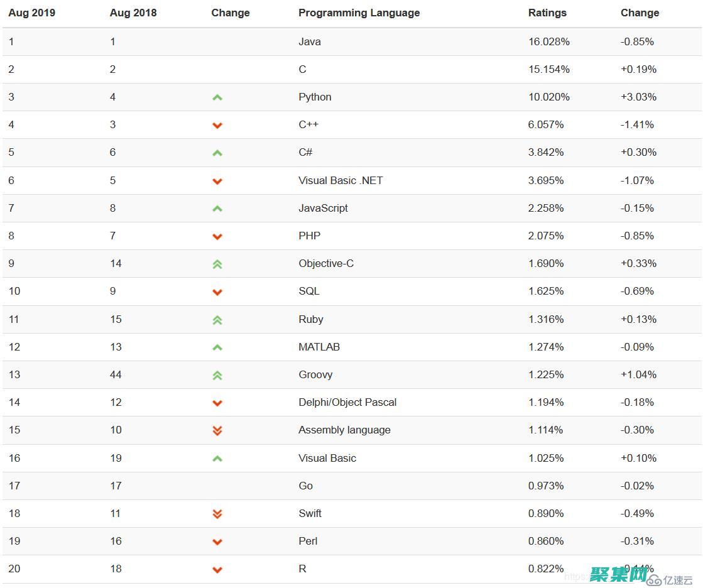Screen dimensions: 703x588
Task: Click the Ratings column header
Action: pyautogui.click(x=547, y=13)
